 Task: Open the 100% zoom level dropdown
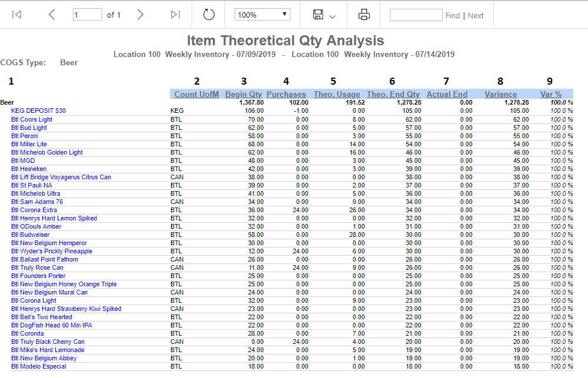[262, 15]
